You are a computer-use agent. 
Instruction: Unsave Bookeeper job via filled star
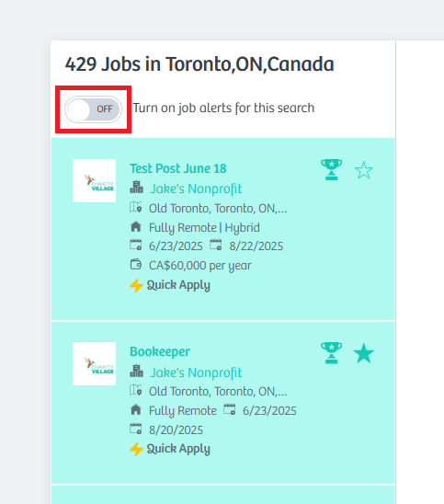click(x=364, y=353)
